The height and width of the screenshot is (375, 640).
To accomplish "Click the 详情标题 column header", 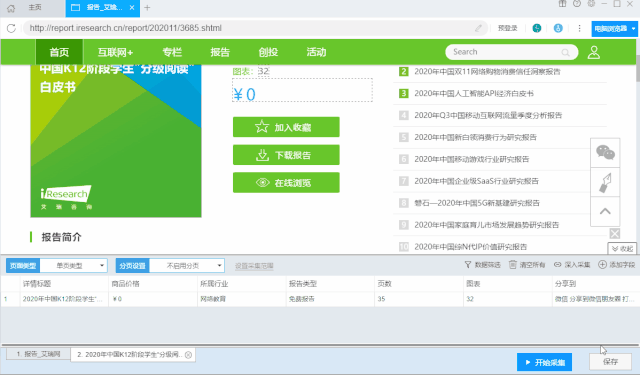I will tap(64, 284).
